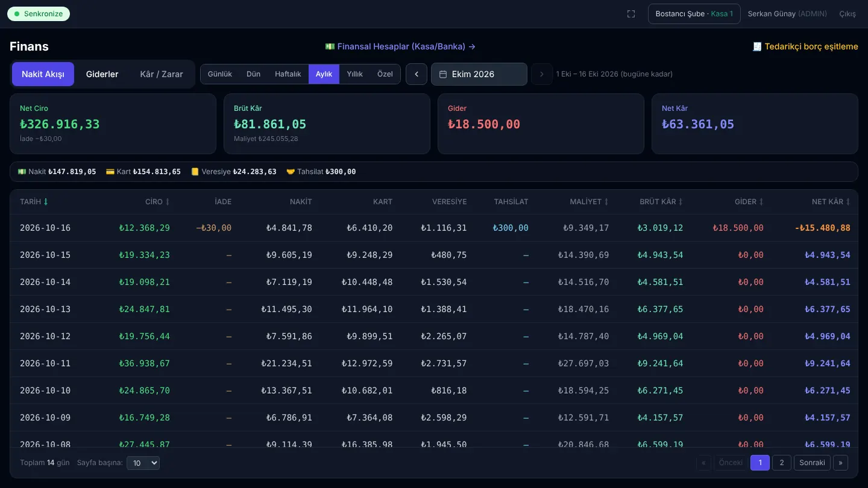
Task: Jump to last page arrow
Action: 840,463
